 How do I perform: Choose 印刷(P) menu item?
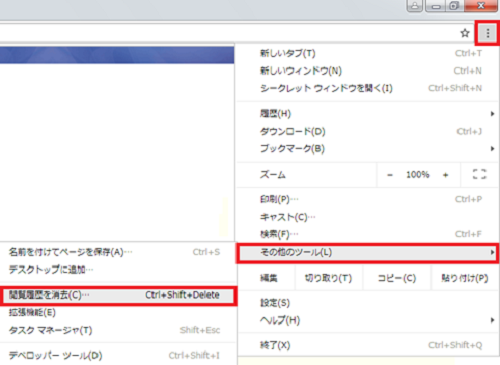pos(367,199)
